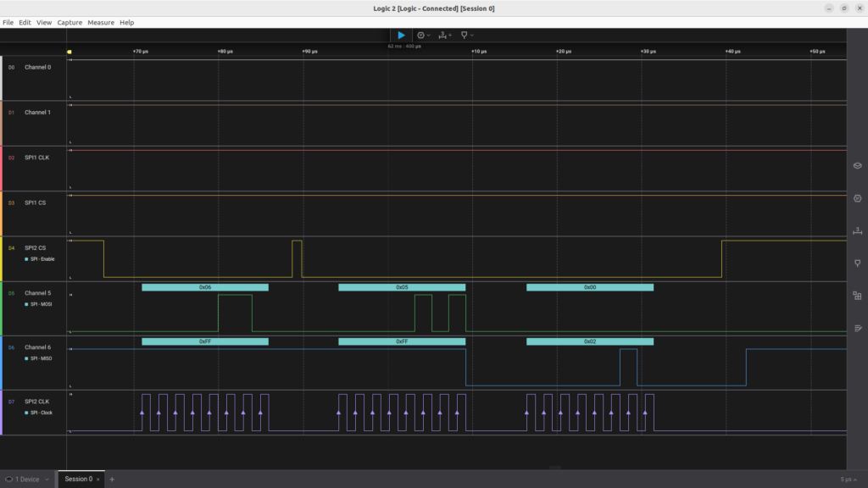The image size is (868, 488).
Task: Click the SPI - Clock analyzer tag
Action: coord(39,413)
